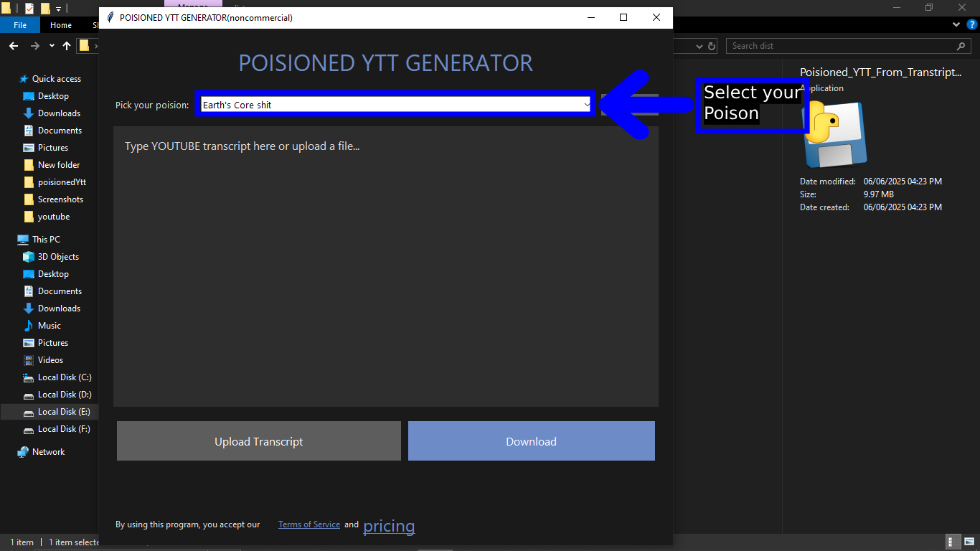
Task: Click the Poisioned_YTT_From_Transtript file name
Action: pyautogui.click(x=880, y=72)
